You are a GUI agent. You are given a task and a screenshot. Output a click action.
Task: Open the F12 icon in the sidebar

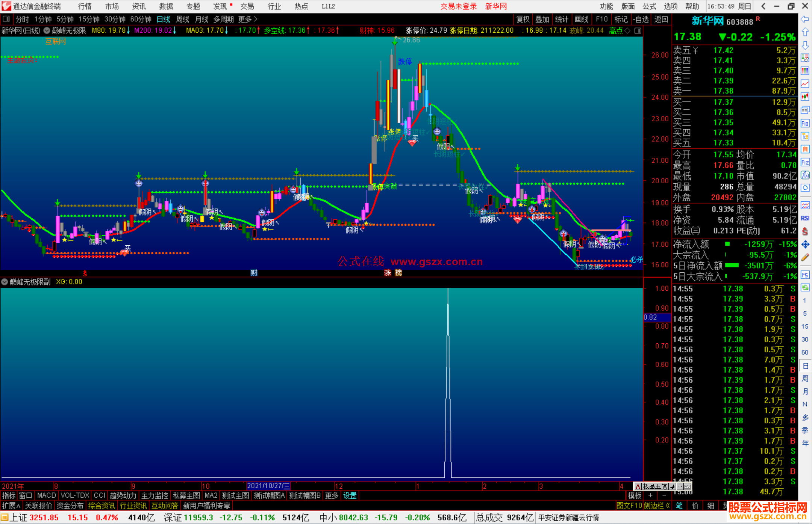(x=805, y=162)
